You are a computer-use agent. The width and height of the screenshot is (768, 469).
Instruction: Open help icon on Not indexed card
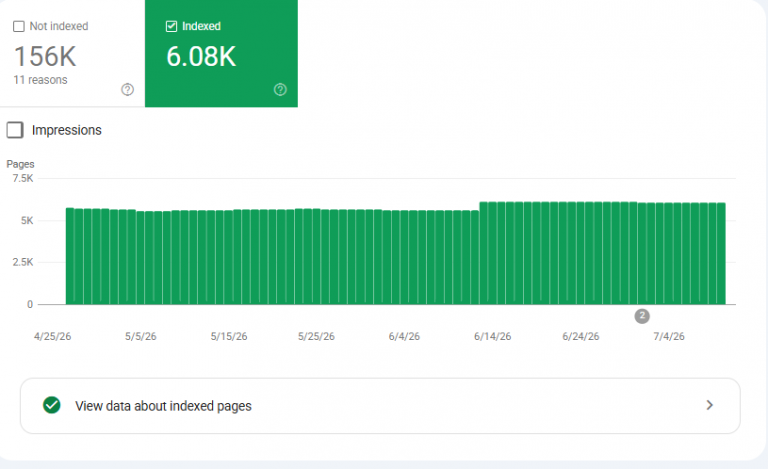(127, 90)
